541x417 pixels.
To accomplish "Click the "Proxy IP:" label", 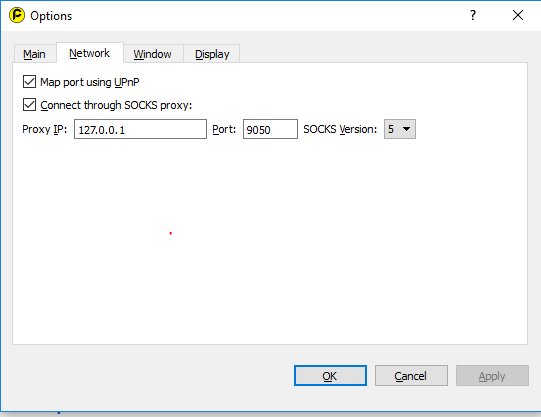I will click(x=45, y=129).
